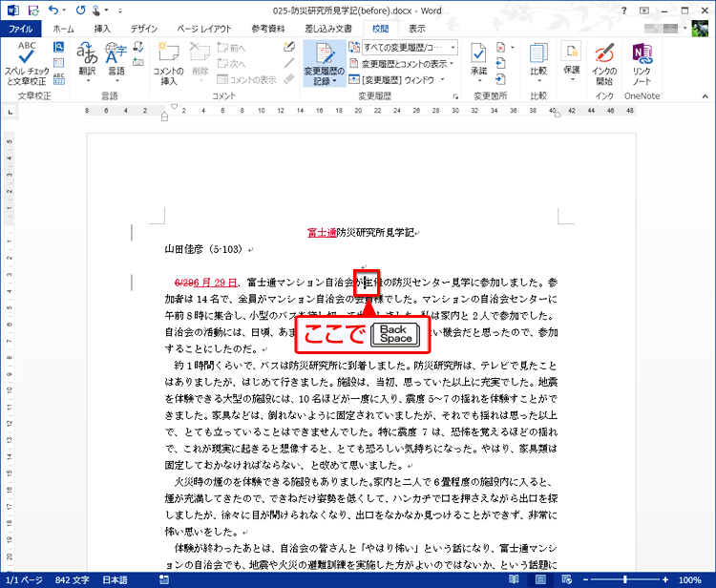Open the research (リサーチ) pane icon
Image resolution: width=716 pixels, height=588 pixels.
point(59,47)
